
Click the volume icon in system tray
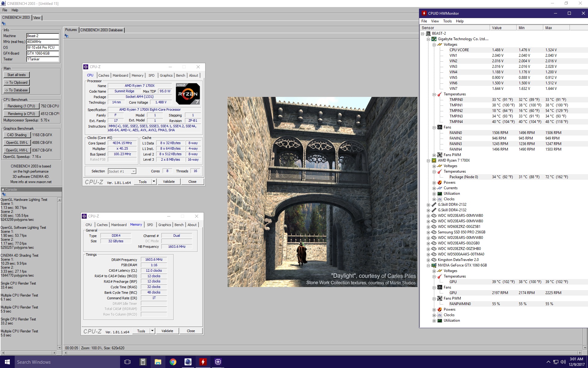(563, 362)
